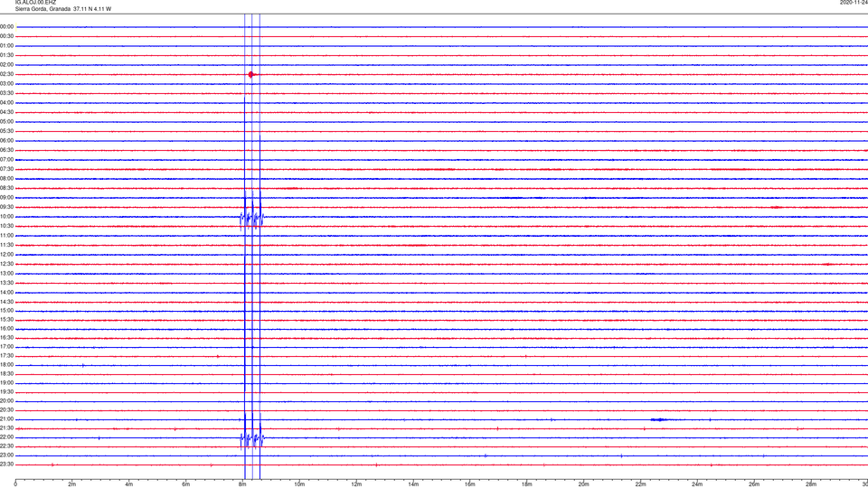
Task: Click the red seismic event on 02:30 trace
Action: click(x=252, y=74)
